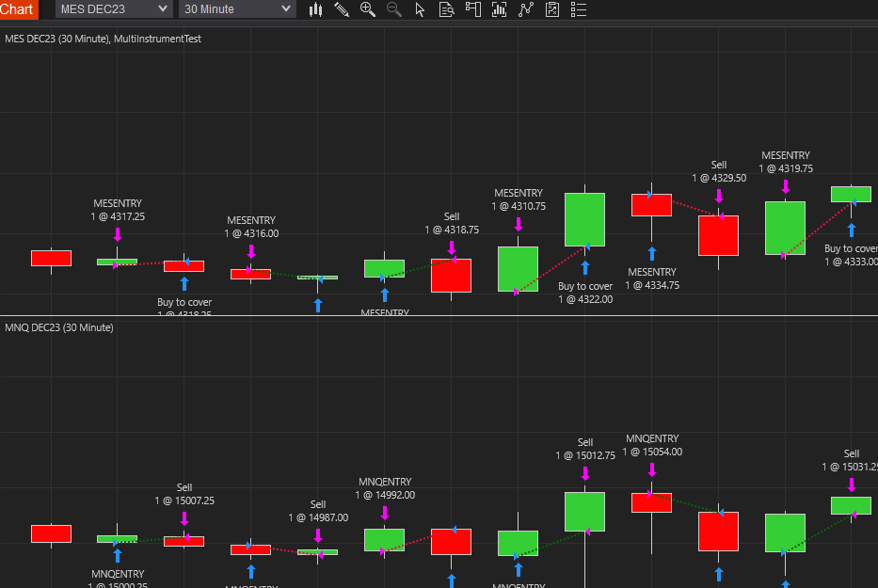Show the Data Box icon
The height and width of the screenshot is (588, 878).
446,9
